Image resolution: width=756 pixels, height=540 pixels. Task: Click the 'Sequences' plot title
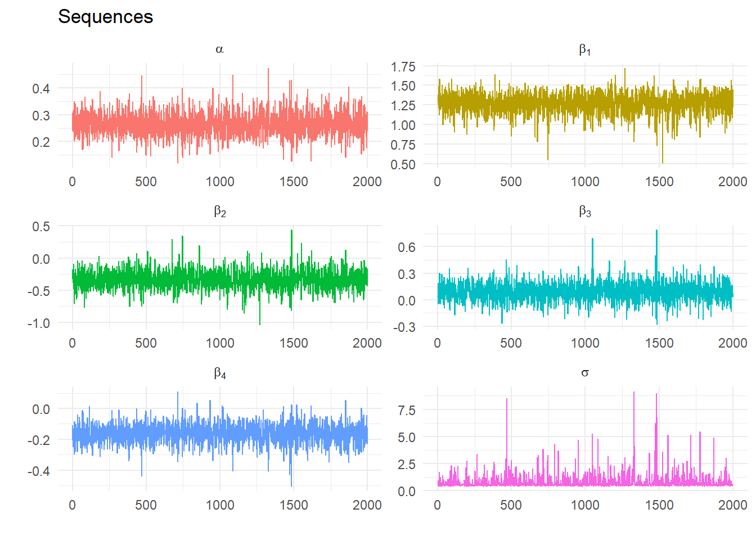pyautogui.click(x=105, y=17)
